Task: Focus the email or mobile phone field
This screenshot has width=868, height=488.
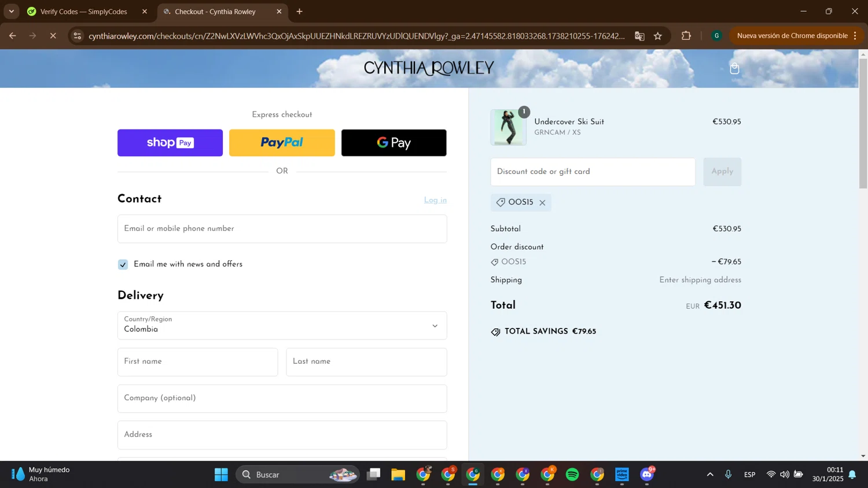Action: (x=282, y=229)
